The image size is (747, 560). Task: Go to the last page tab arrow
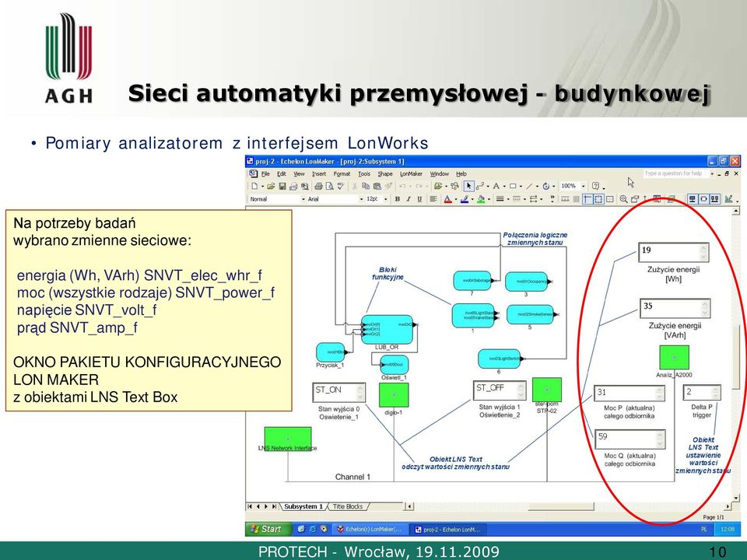coord(275,506)
